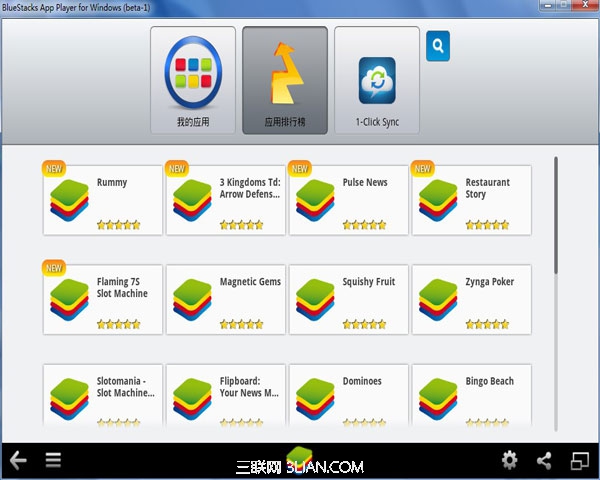
Task: Click the back arrow in bottom bar
Action: coord(18,460)
